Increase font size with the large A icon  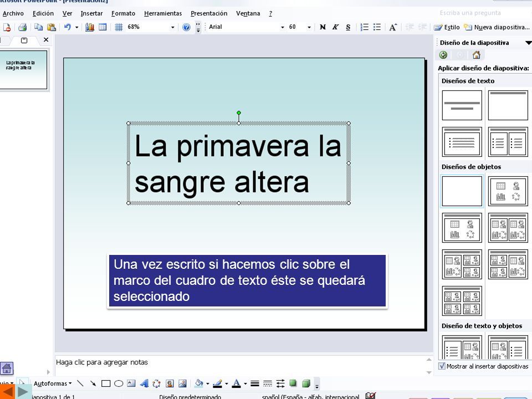pos(393,27)
